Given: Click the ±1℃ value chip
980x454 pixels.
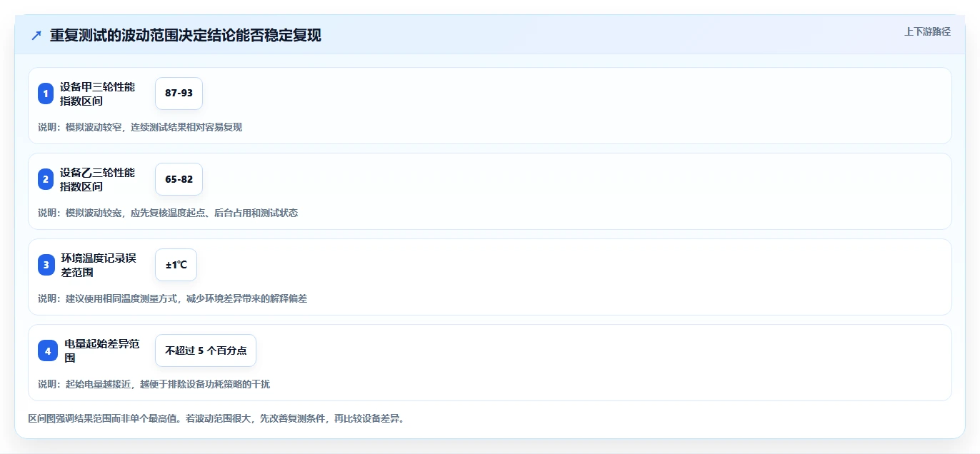Looking at the screenshot, I should coord(176,265).
